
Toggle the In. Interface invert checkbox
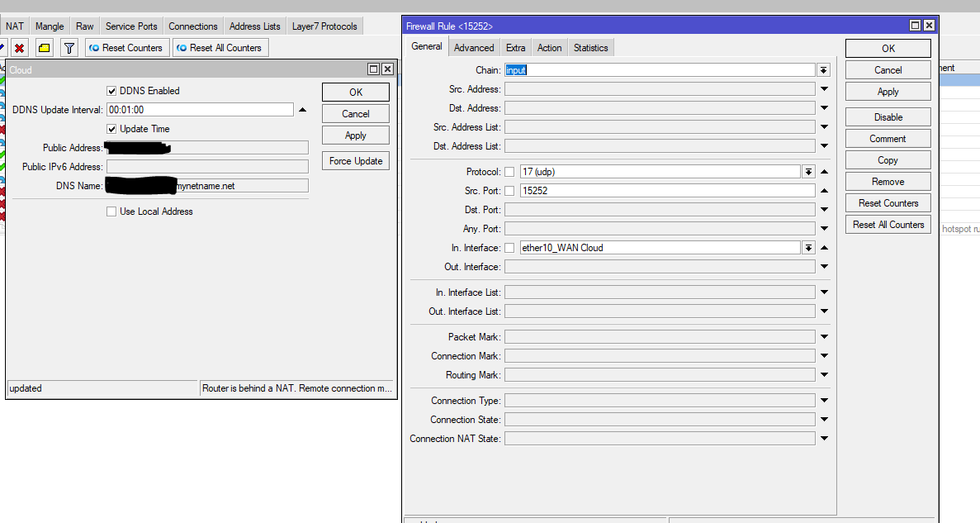pos(509,248)
